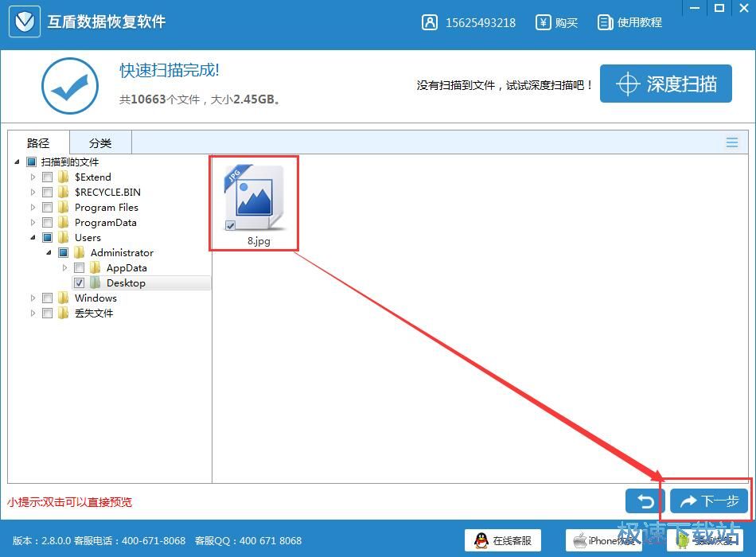756x557 pixels.
Task: Click the 快速扫描完成 checkmark icon
Action: pyautogui.click(x=70, y=86)
